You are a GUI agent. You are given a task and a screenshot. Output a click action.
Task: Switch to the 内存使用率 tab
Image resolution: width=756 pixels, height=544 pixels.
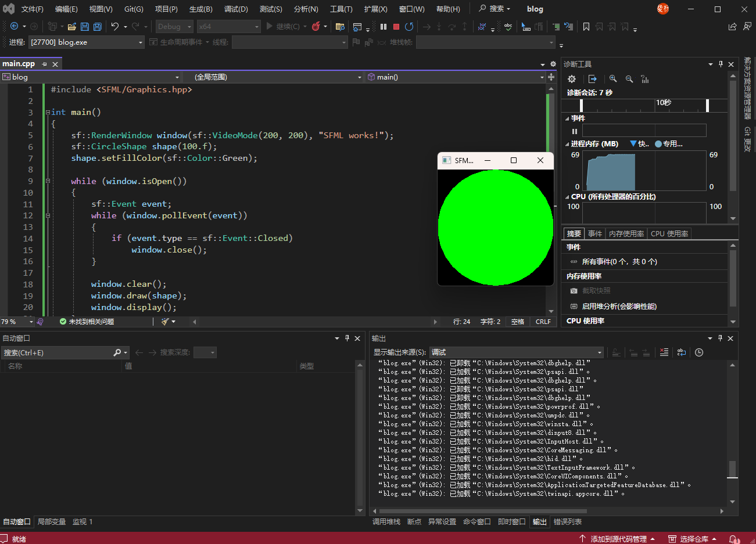point(626,233)
